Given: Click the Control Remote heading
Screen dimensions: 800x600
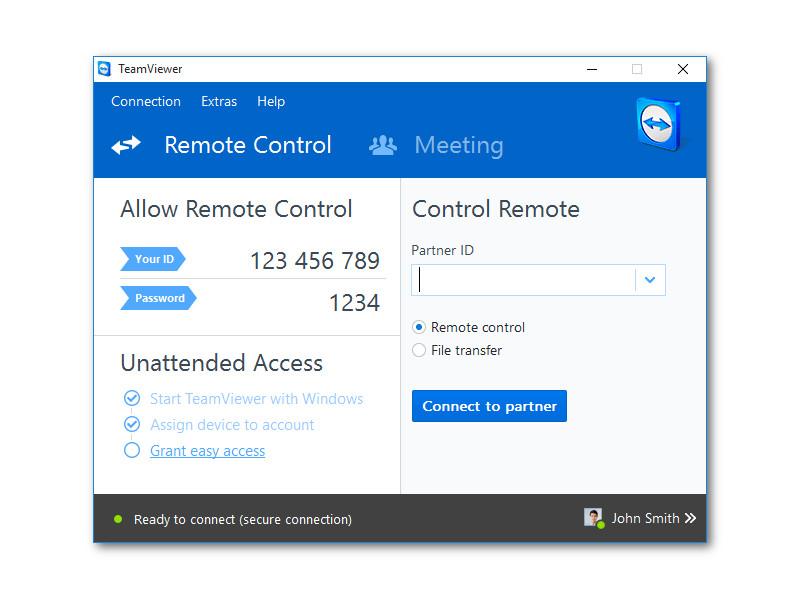Looking at the screenshot, I should point(496,209).
